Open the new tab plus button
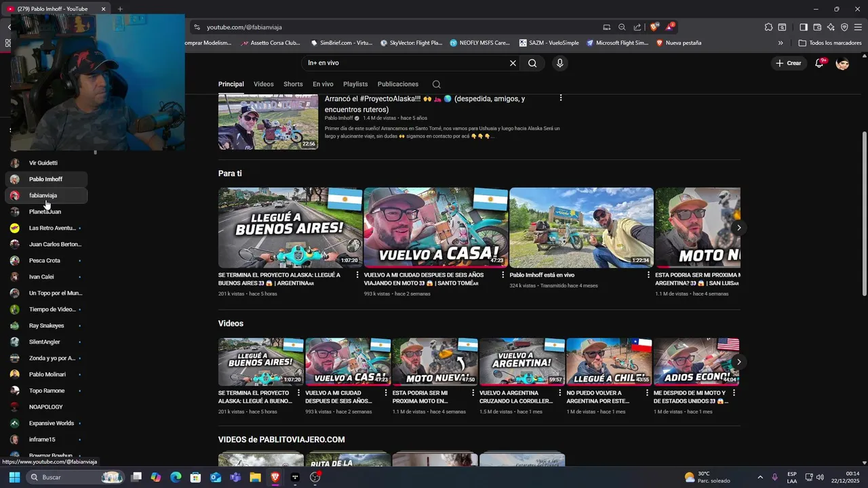 pos(120,9)
